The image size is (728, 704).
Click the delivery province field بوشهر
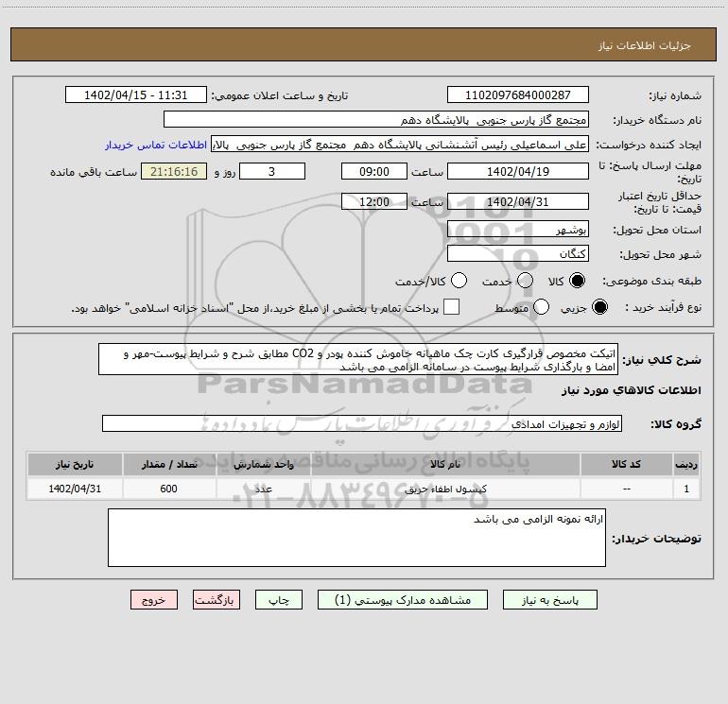click(518, 230)
